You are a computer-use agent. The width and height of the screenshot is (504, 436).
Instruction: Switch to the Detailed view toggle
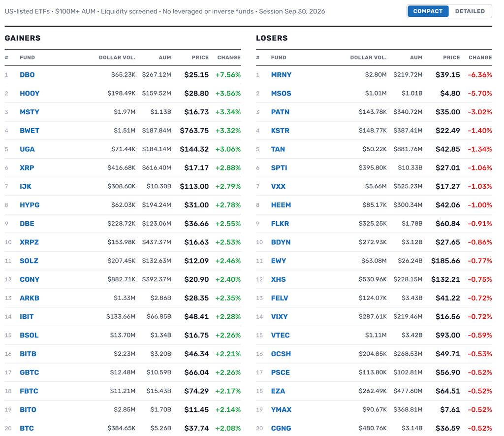(x=470, y=11)
